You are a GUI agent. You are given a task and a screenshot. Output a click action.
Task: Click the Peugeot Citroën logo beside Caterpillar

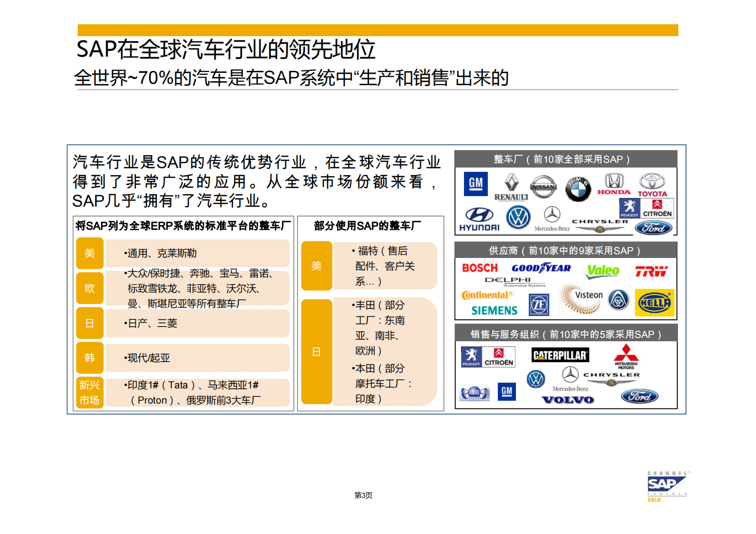(488, 357)
